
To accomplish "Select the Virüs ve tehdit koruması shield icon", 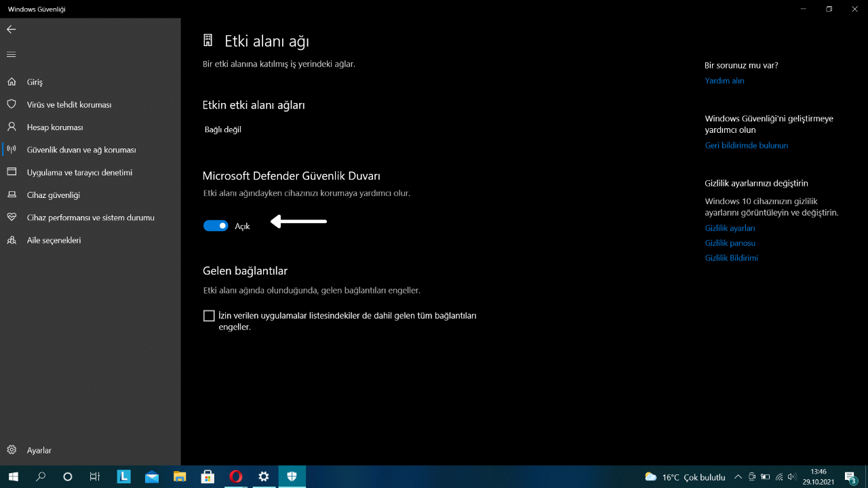I will pos(12,104).
